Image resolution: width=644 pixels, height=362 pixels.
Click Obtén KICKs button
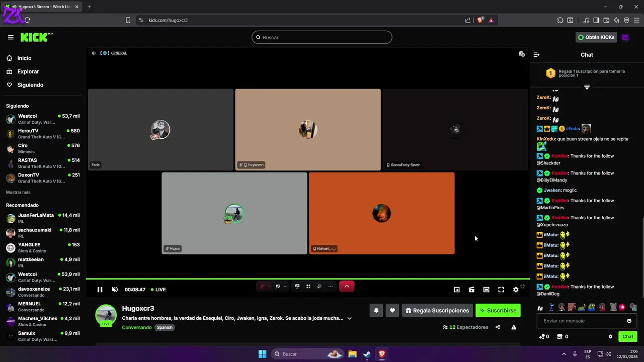(x=596, y=37)
